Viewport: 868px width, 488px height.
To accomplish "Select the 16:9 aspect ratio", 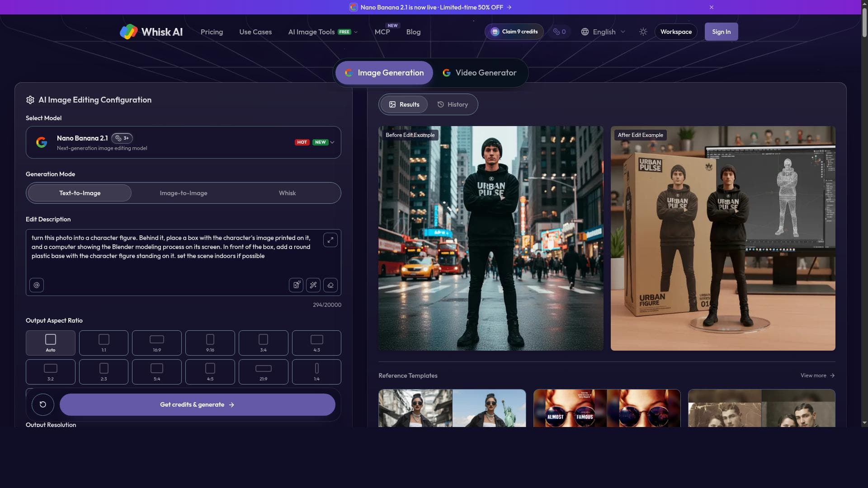I will tap(157, 343).
